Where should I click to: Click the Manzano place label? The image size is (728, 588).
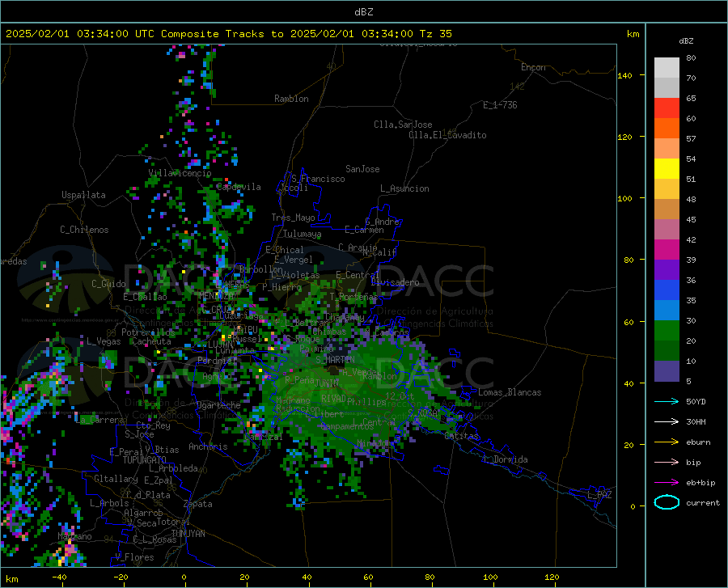(74, 536)
